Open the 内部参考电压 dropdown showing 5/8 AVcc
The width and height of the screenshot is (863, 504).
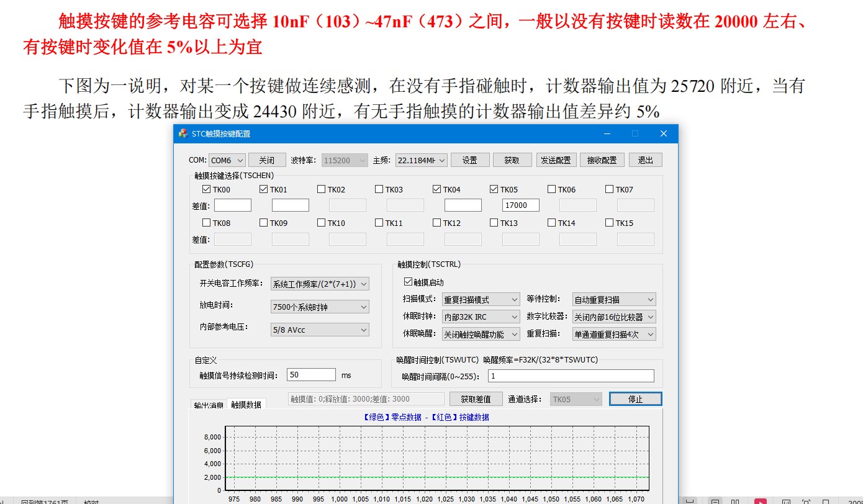point(320,330)
